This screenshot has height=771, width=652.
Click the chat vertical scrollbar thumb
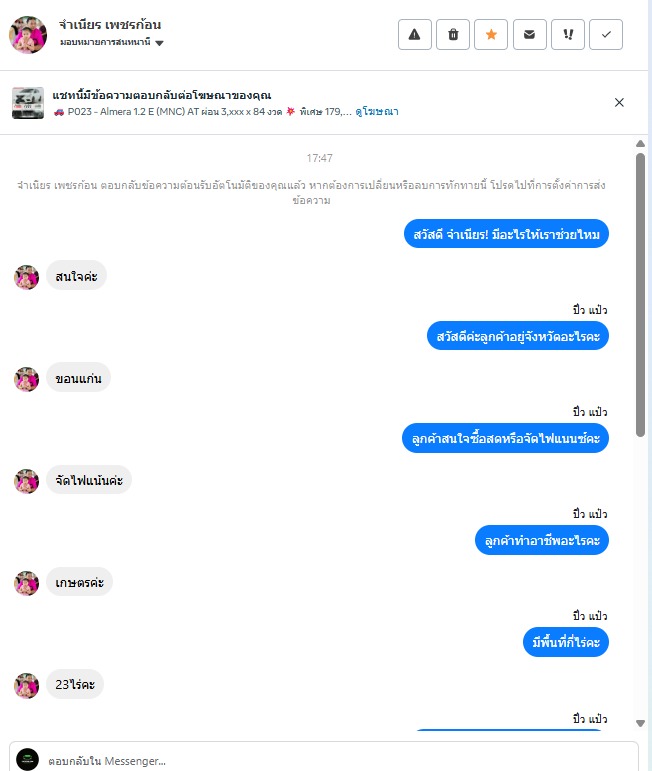tap(640, 295)
